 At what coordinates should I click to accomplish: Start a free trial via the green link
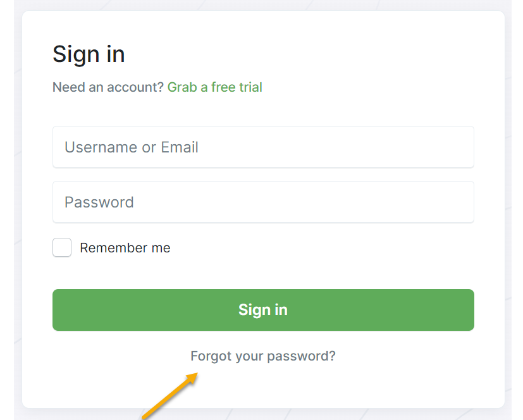click(x=214, y=87)
